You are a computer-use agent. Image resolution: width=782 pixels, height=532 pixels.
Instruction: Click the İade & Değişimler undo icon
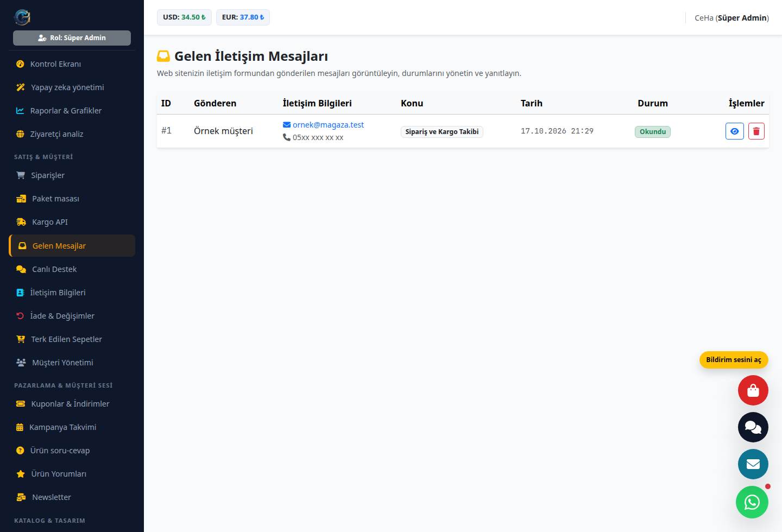(20, 316)
